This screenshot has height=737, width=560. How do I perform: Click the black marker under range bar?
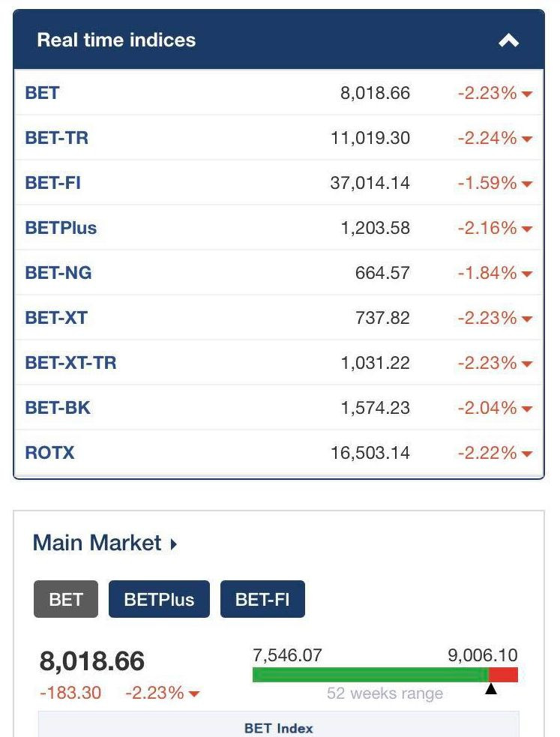[491, 689]
